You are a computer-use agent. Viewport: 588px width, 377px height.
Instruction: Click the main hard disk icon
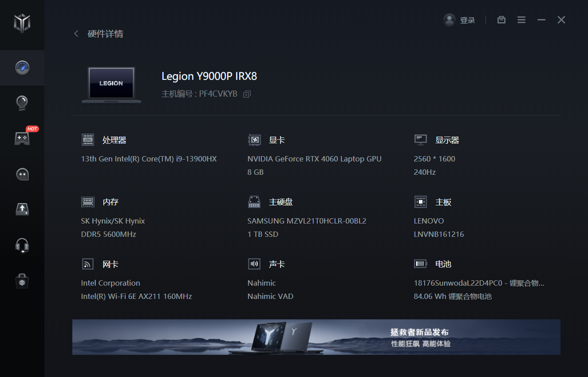(254, 202)
